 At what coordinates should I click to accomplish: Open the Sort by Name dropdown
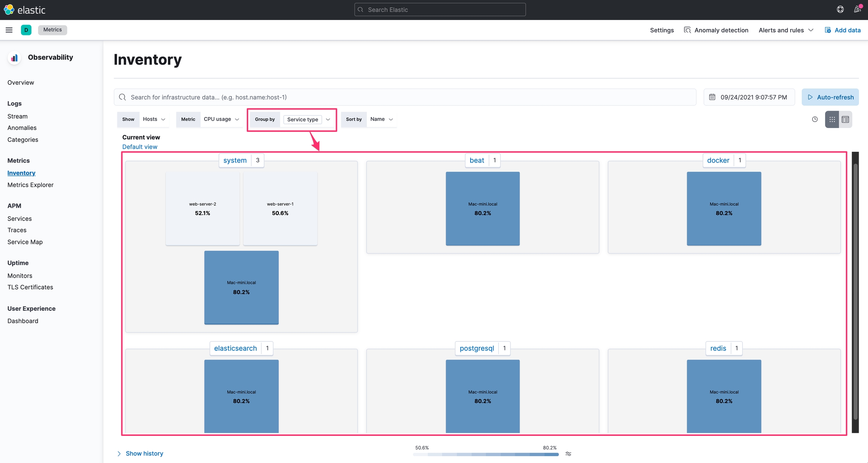pos(381,119)
